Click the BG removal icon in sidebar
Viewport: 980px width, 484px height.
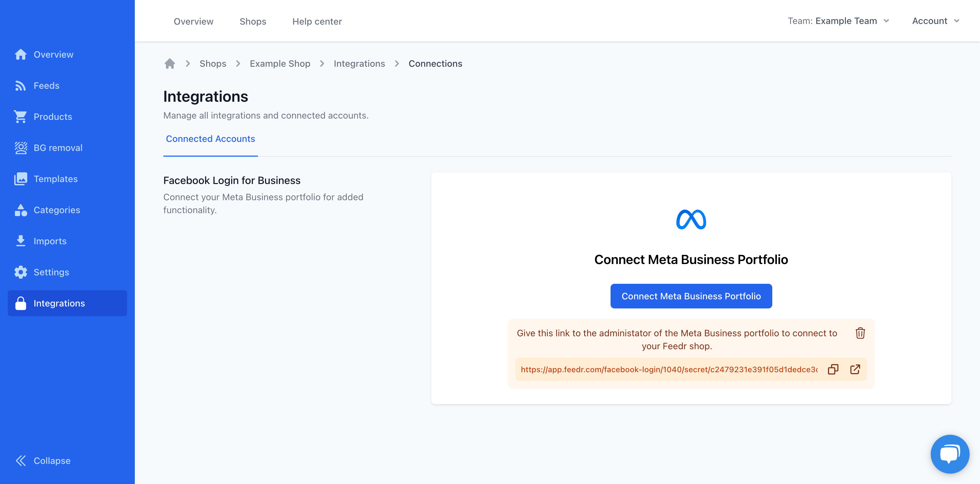(x=20, y=148)
